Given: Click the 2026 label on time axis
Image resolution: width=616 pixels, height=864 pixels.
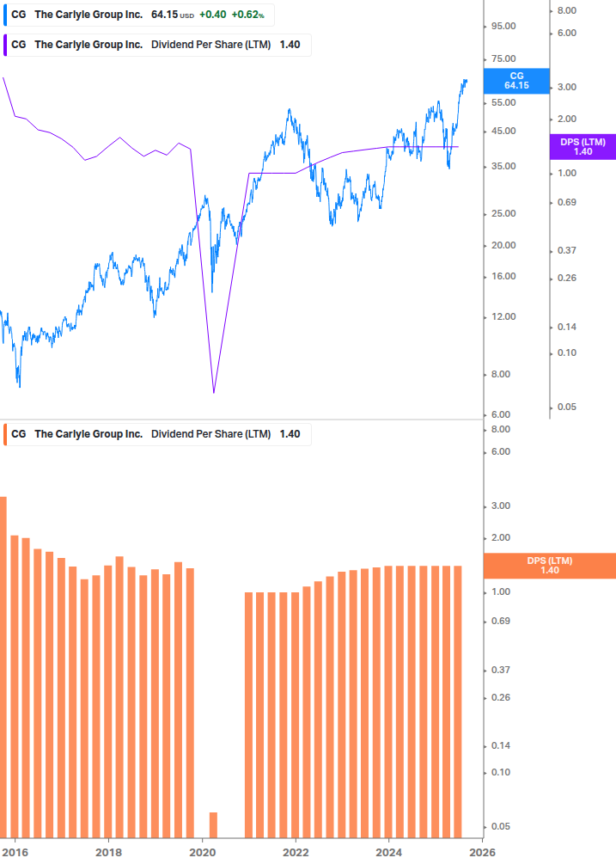Looking at the screenshot, I should [x=482, y=853].
